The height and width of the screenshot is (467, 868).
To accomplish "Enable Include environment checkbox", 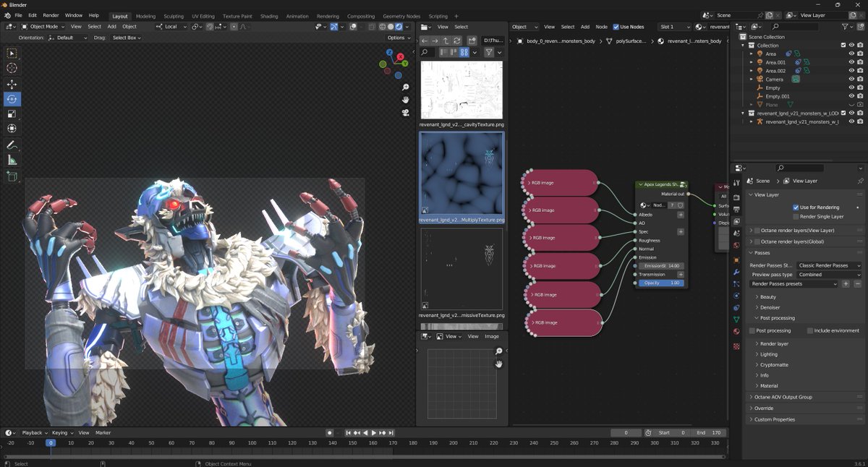I will coord(809,330).
